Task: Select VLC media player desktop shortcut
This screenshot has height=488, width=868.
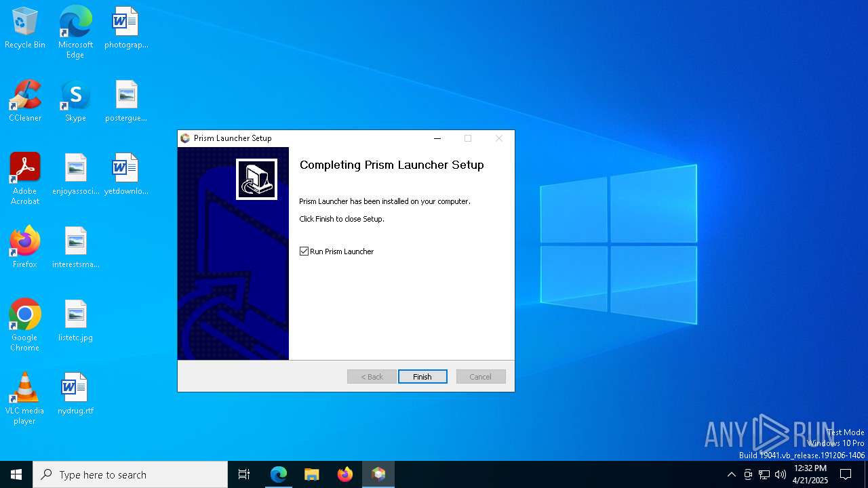Action: [25, 399]
